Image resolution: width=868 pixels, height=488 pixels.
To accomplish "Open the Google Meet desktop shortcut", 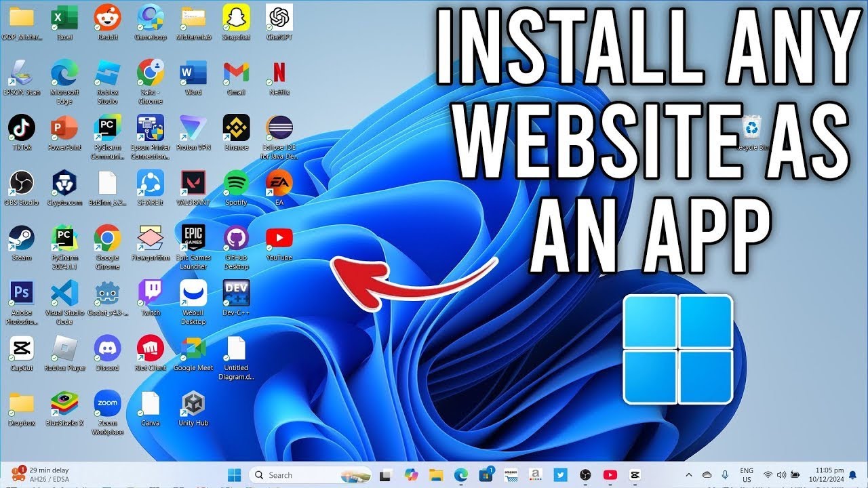I will click(x=193, y=352).
